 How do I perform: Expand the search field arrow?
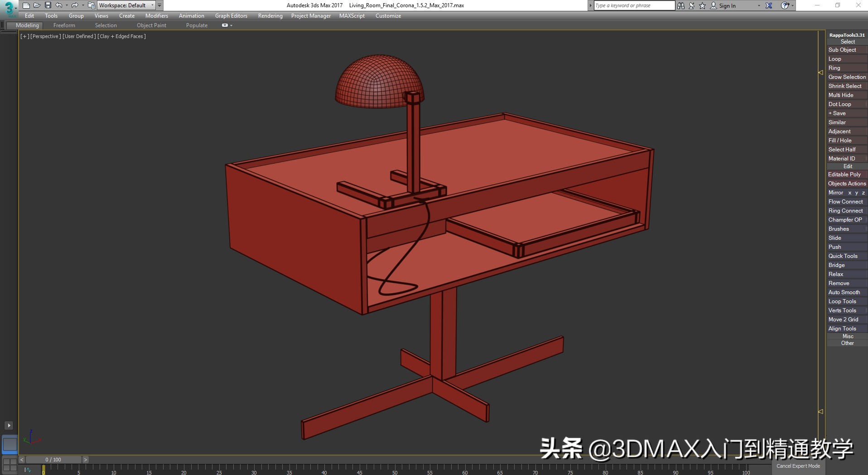[590, 5]
